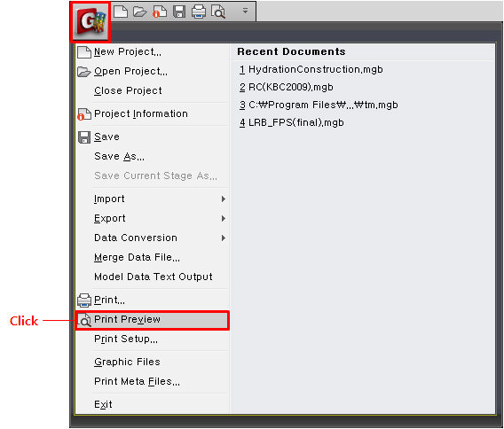Click the New Project icon in quick toolbar

[x=121, y=12]
